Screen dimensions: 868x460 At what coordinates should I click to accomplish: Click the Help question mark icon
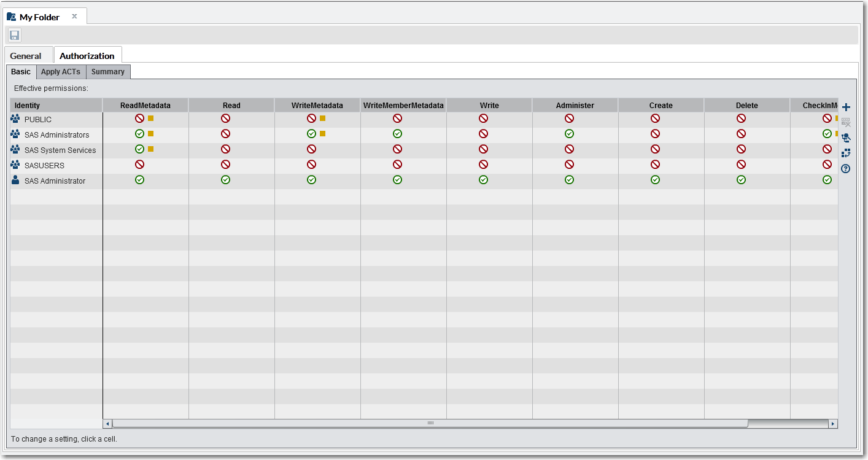pos(845,168)
